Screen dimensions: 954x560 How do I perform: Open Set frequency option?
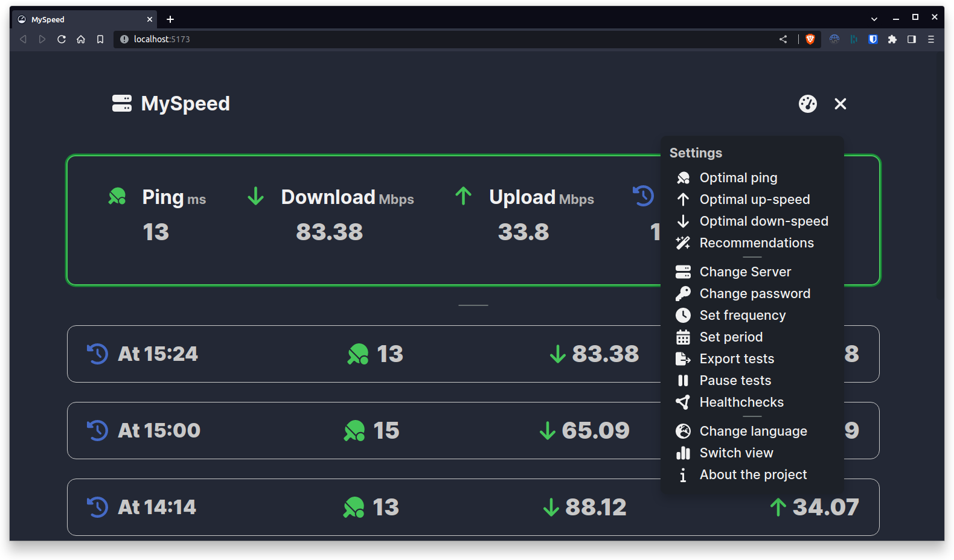coord(743,316)
